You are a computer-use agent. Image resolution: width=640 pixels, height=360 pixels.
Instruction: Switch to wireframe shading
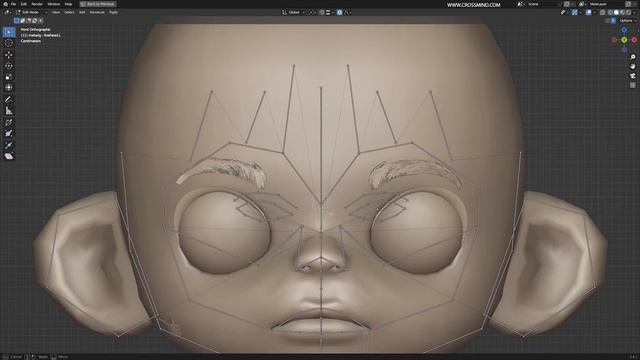tap(610, 13)
